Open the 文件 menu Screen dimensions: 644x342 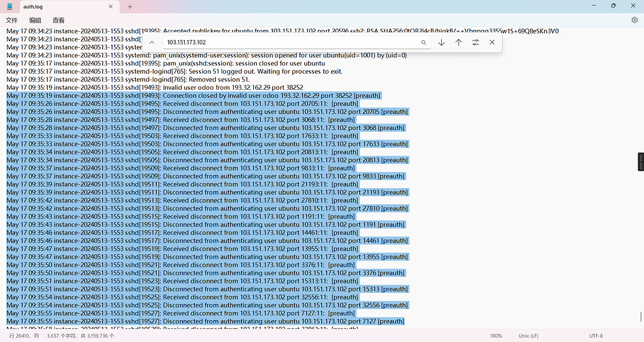[12, 20]
